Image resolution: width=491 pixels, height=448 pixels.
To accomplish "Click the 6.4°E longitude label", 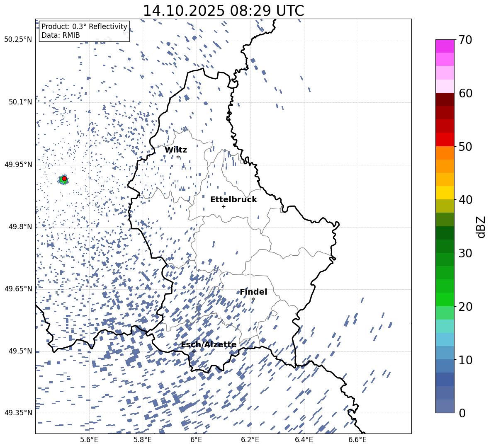I will click(x=304, y=440).
